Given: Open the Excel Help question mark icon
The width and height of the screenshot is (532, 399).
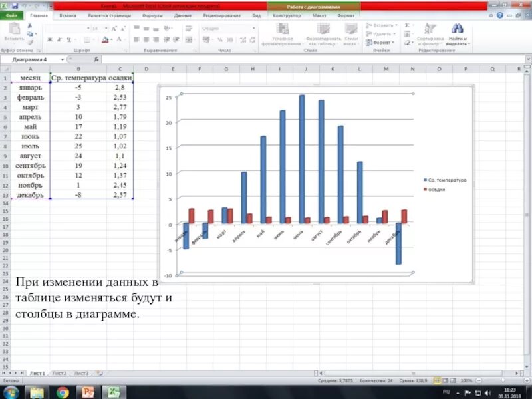Looking at the screenshot, I should (500, 15).
